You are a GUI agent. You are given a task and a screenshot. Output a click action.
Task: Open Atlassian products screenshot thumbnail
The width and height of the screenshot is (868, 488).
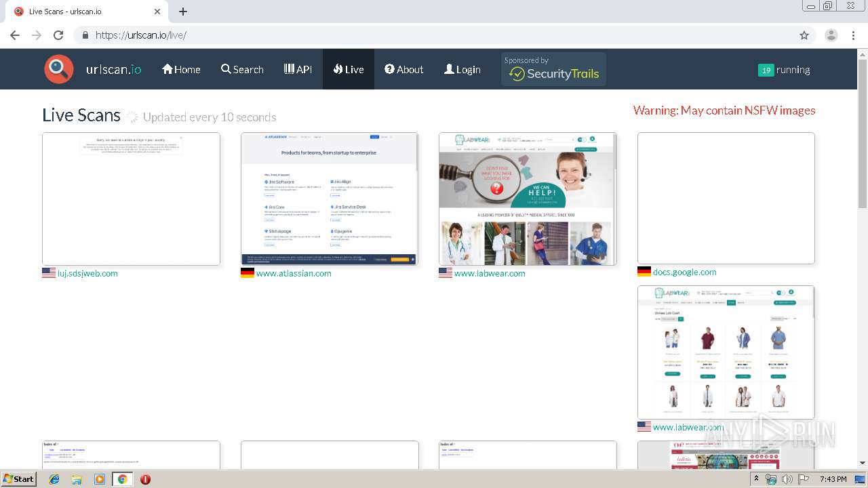[x=330, y=199]
